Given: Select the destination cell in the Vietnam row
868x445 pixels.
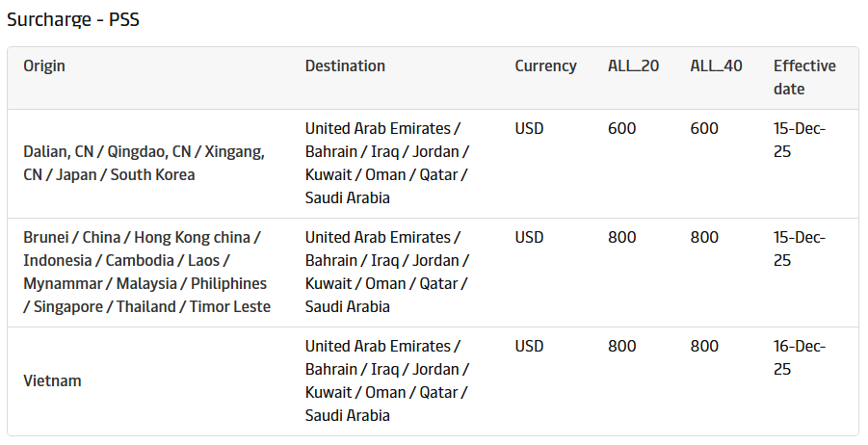Looking at the screenshot, I should coord(386,380).
